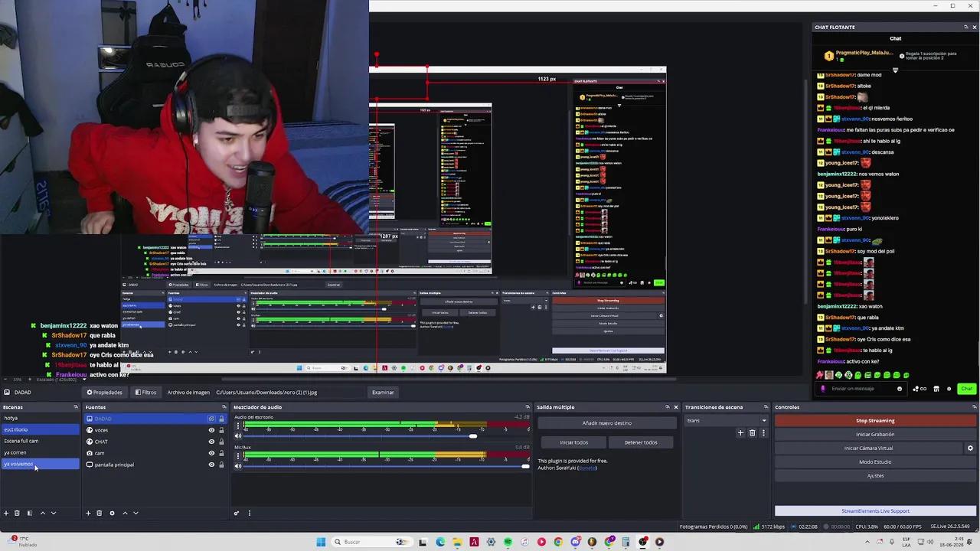Toggle visibility of CHAT source
This screenshot has height=551, width=980.
211,442
